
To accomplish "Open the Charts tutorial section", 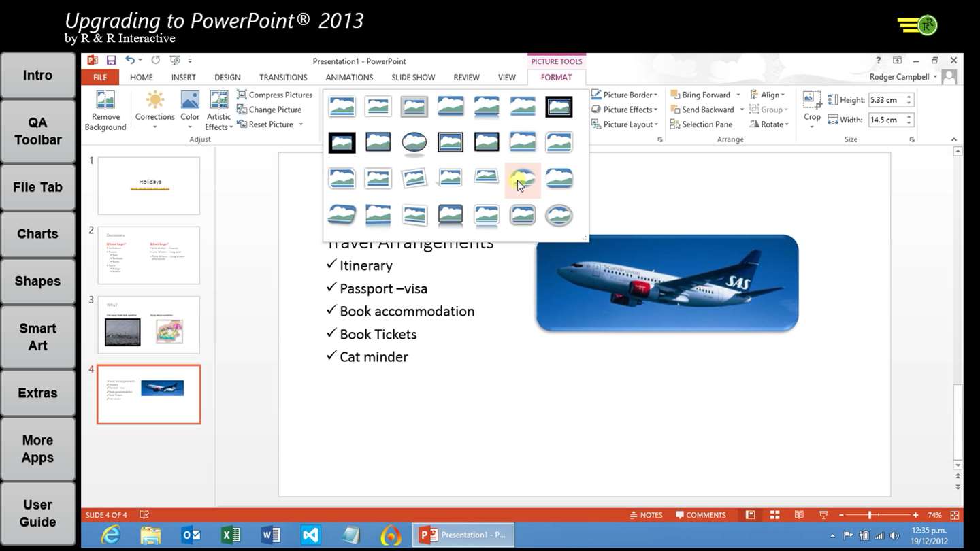I will 37,234.
